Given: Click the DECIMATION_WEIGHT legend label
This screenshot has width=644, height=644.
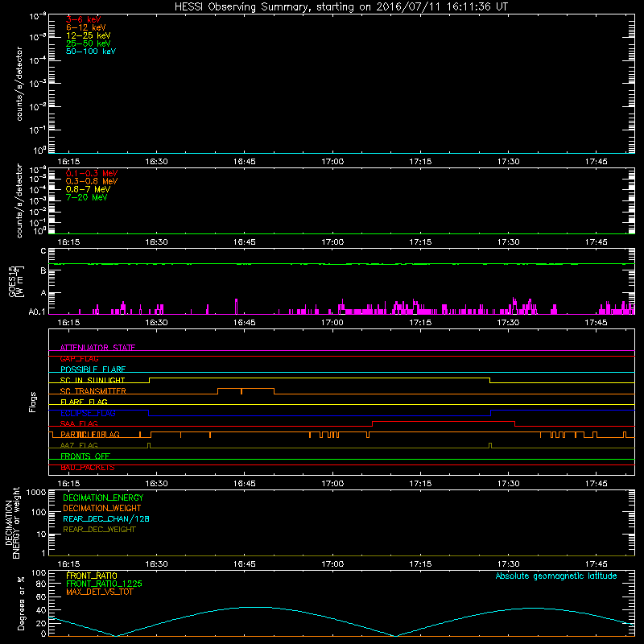Looking at the screenshot, I should point(102,509).
